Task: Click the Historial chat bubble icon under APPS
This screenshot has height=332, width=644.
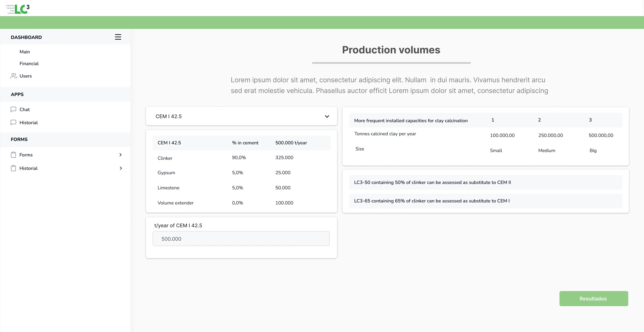Action: (x=14, y=123)
